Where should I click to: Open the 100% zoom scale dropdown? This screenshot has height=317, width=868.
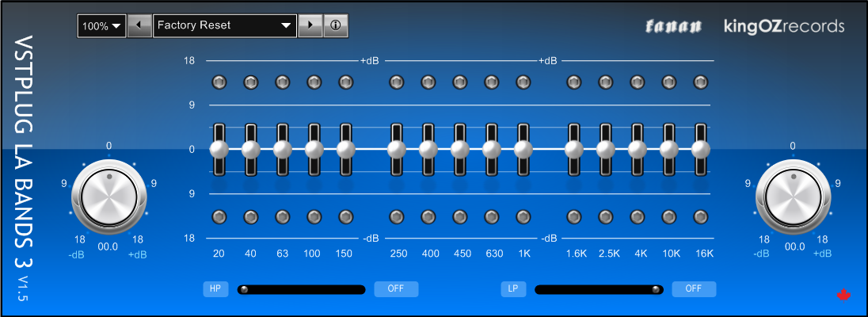[x=102, y=25]
